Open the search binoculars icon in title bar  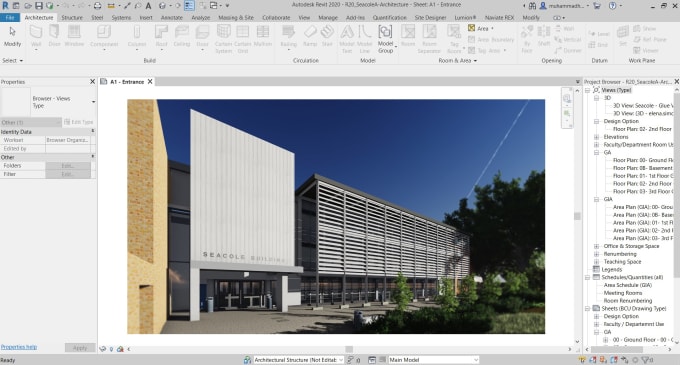(532, 6)
